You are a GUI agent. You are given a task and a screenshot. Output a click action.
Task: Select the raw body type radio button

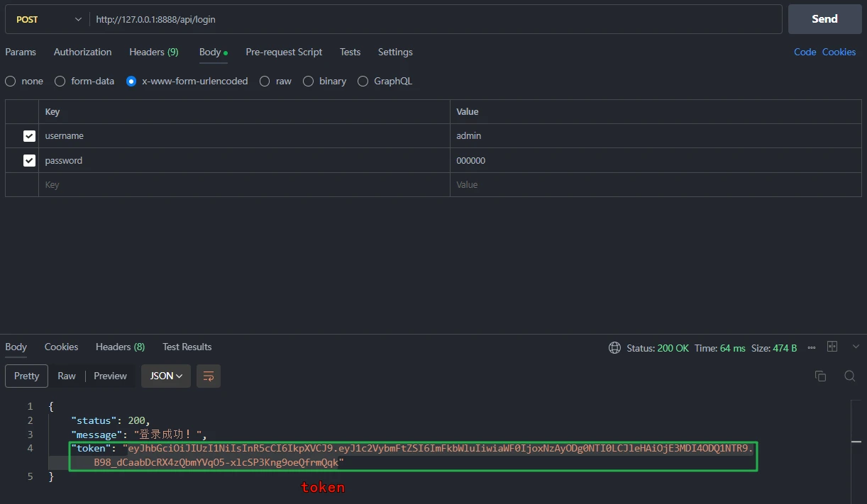pyautogui.click(x=265, y=82)
